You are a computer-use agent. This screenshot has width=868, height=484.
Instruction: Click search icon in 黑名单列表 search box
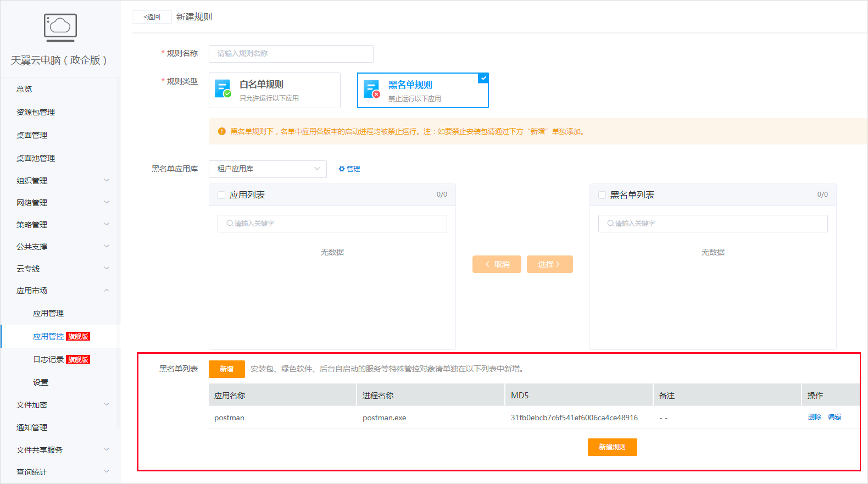click(x=610, y=224)
